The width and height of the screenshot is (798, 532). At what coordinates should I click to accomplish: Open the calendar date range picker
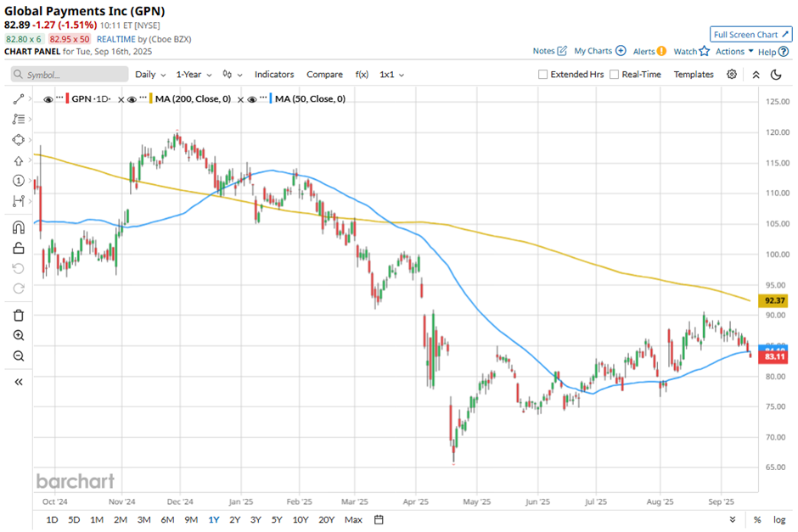379,520
